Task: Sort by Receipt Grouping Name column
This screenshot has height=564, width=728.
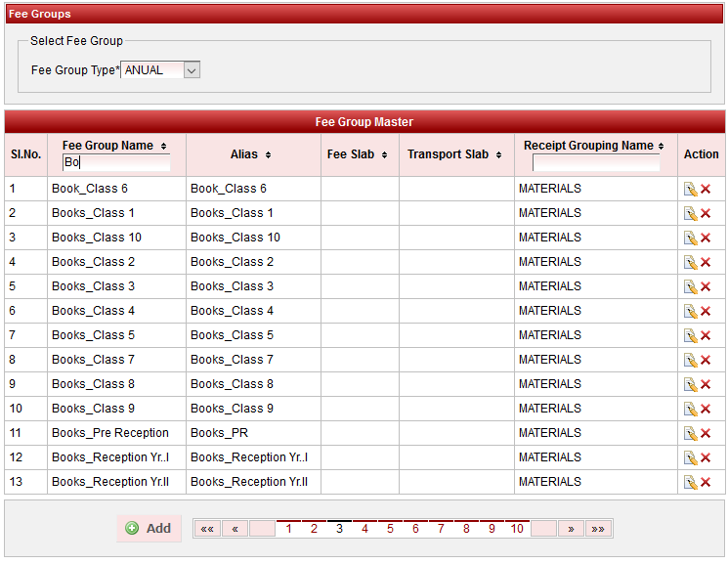Action: pyautogui.click(x=594, y=146)
